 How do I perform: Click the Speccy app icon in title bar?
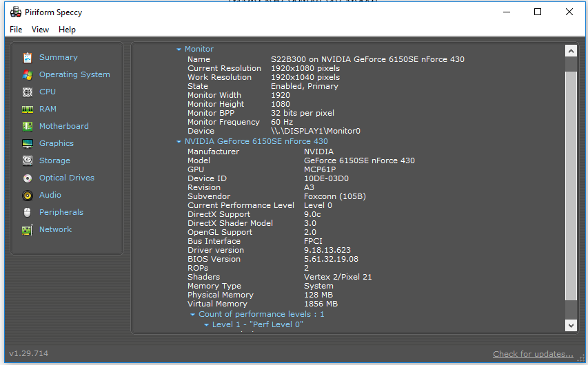point(16,12)
